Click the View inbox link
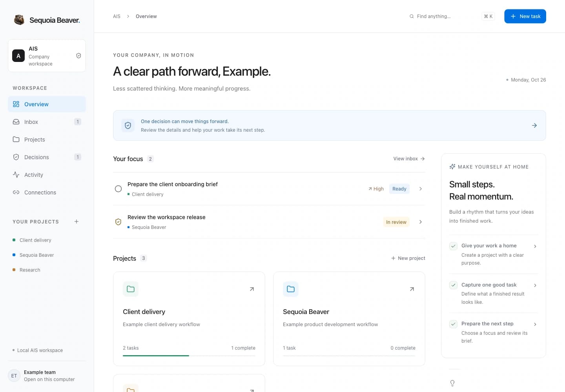Viewport: 565px width, 392px height. click(x=409, y=159)
